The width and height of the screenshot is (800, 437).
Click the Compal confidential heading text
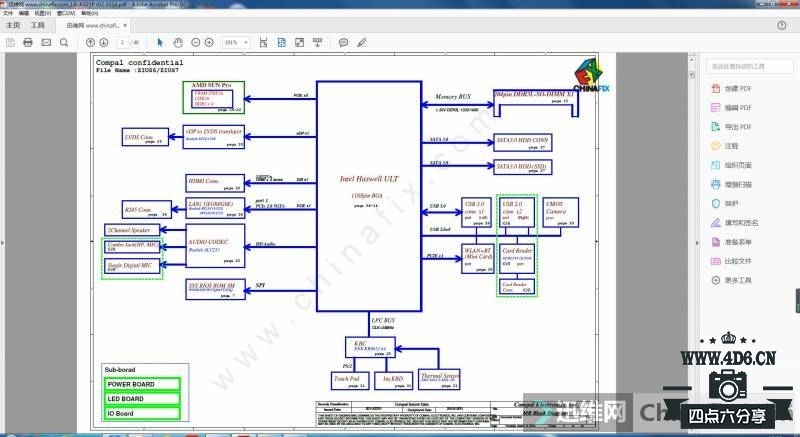[139, 62]
